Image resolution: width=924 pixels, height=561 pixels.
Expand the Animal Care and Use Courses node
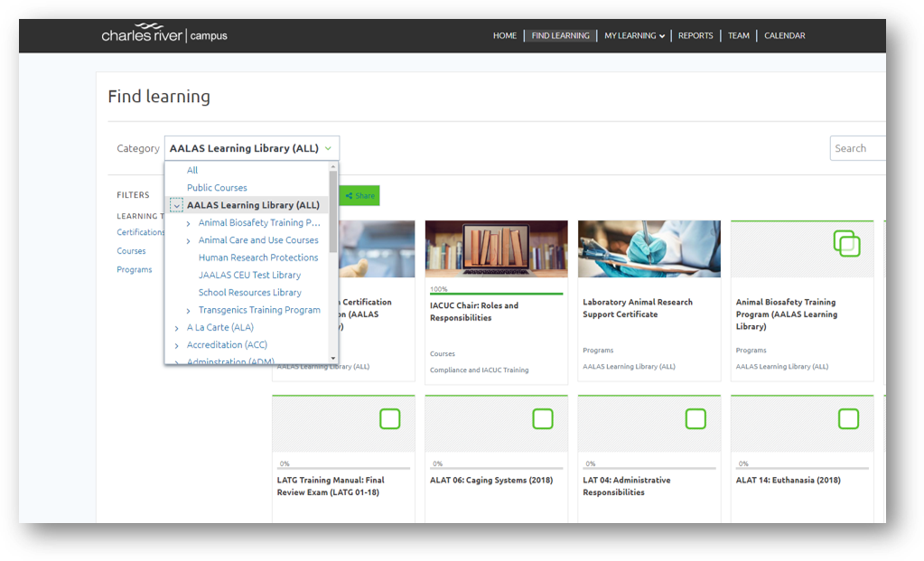(x=188, y=240)
